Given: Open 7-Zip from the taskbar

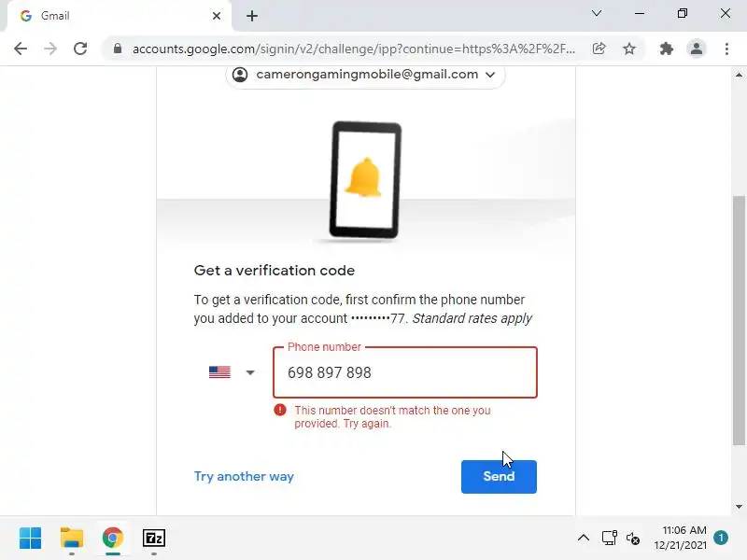Looking at the screenshot, I should [154, 539].
